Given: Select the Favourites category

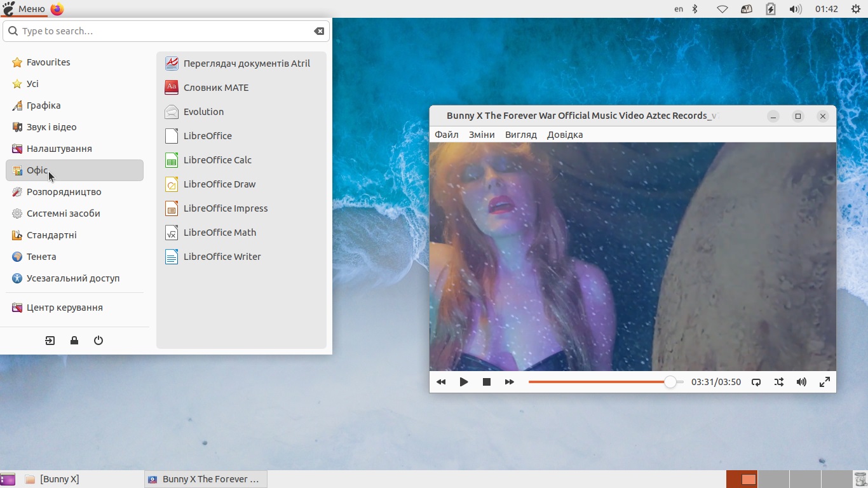Looking at the screenshot, I should pos(74,62).
